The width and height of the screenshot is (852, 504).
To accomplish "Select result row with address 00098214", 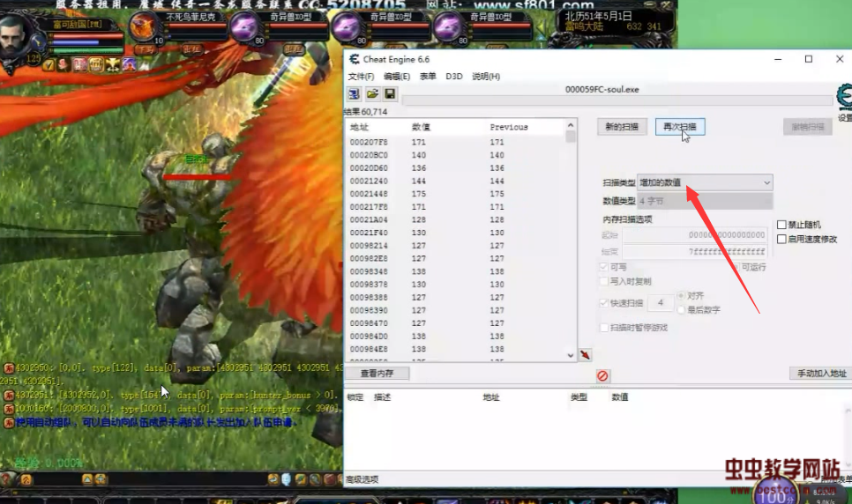I will pyautogui.click(x=455, y=246).
